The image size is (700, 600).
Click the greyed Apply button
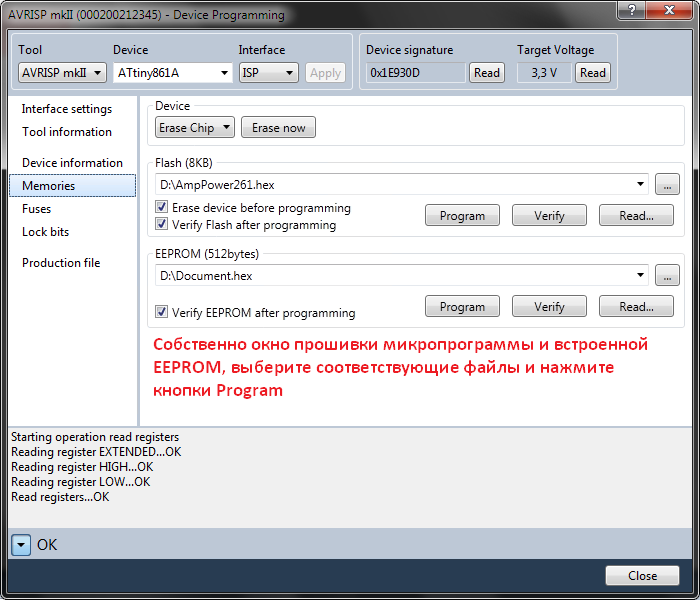point(325,73)
